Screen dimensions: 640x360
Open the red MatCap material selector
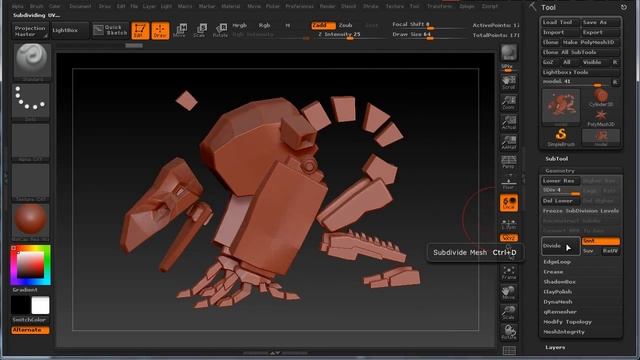(x=31, y=222)
